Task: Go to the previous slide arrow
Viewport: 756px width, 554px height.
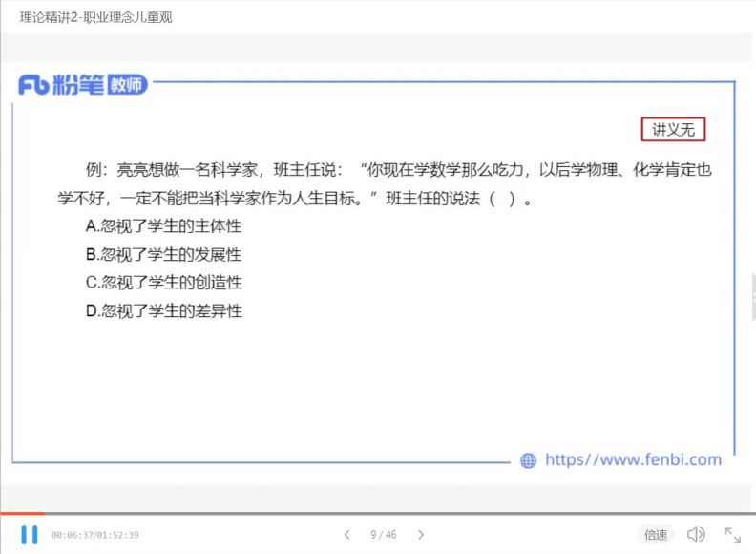Action: click(x=347, y=535)
